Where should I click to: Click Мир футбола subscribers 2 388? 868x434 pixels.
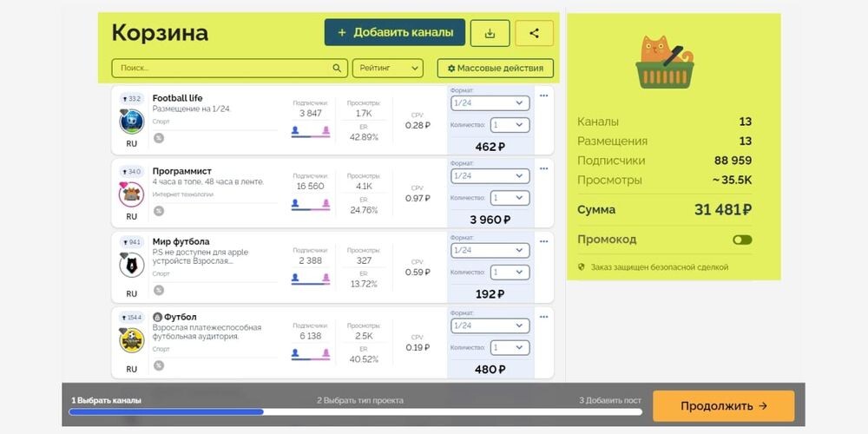(x=310, y=260)
